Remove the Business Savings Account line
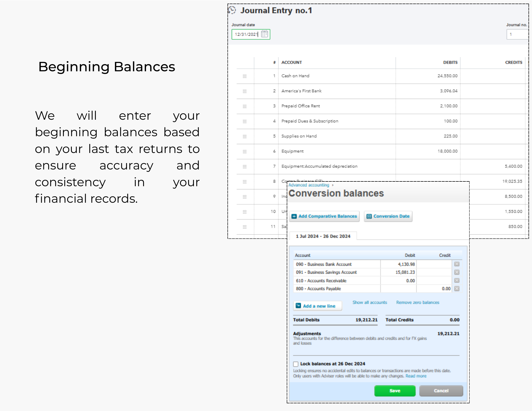Viewport: 532px width, 411px height. 457,272
